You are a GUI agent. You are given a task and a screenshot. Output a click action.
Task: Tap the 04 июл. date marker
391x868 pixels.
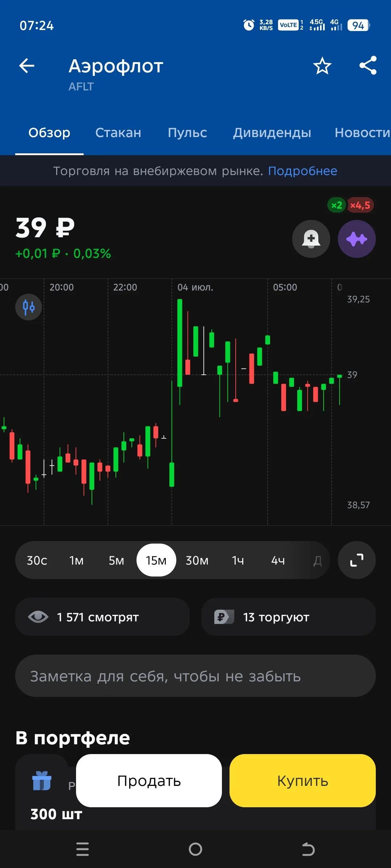pyautogui.click(x=195, y=287)
